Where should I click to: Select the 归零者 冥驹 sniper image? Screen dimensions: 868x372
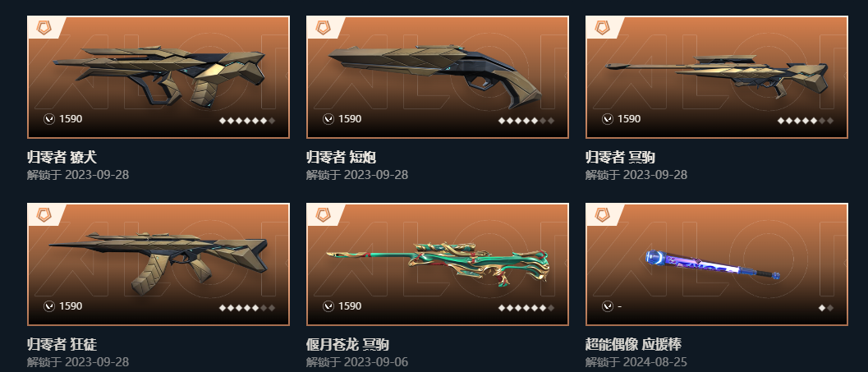point(718,76)
